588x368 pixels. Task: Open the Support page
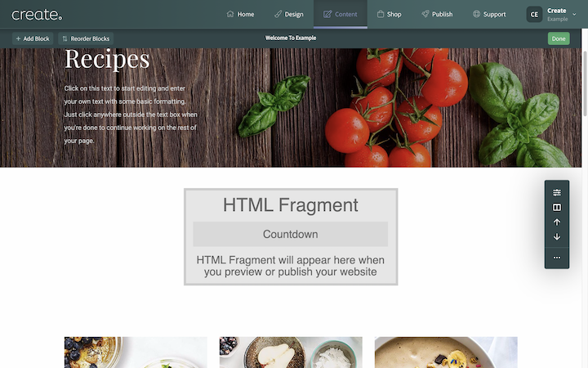tap(489, 15)
